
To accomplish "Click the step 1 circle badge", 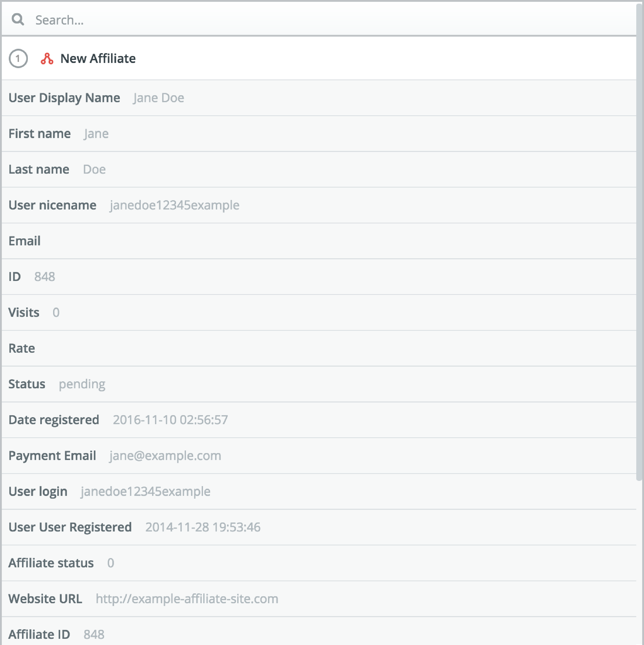I will [18, 58].
